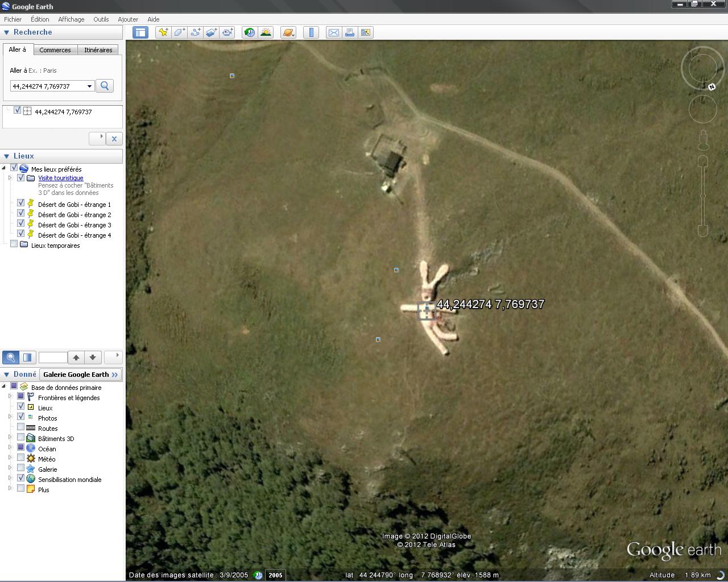Open the record a tour tool
This screenshot has width=728, height=582.
[x=227, y=32]
